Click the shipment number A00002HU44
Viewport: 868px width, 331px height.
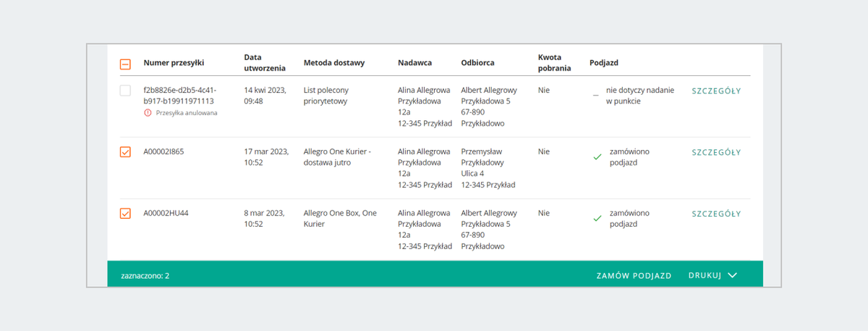[x=166, y=214]
